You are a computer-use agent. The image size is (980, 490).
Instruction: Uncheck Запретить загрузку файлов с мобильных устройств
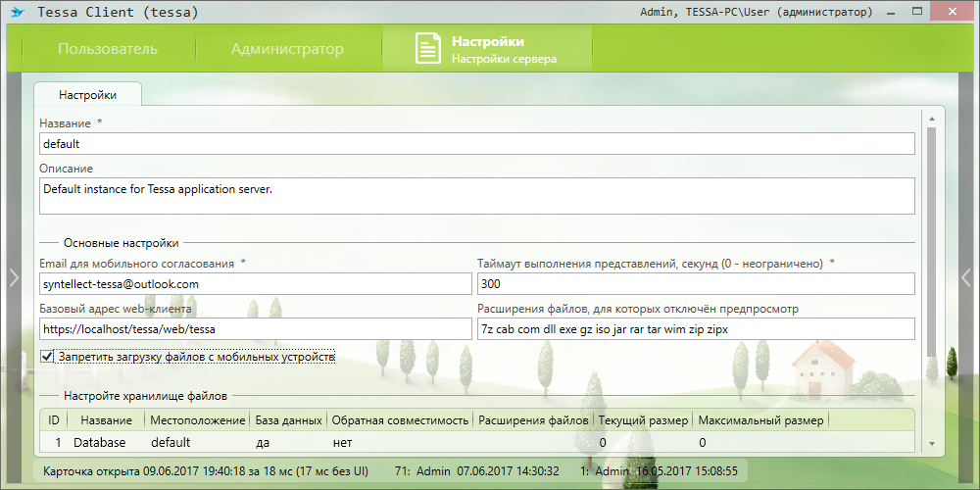pos(47,357)
